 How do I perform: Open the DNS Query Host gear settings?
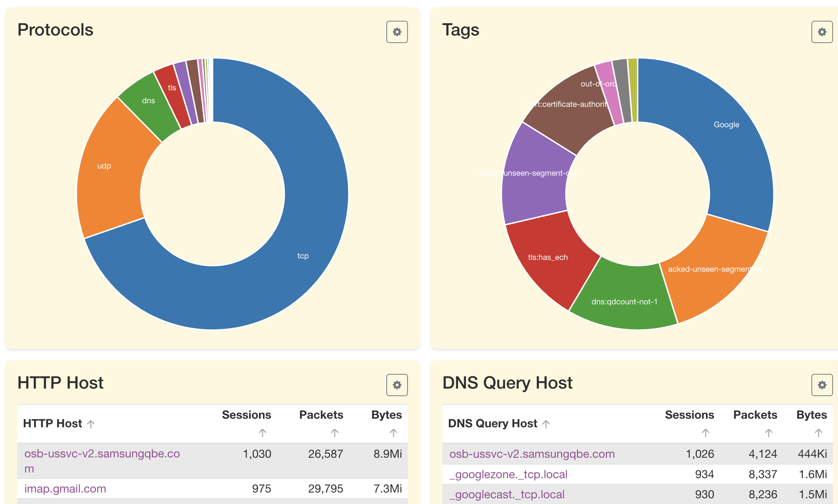click(x=821, y=385)
